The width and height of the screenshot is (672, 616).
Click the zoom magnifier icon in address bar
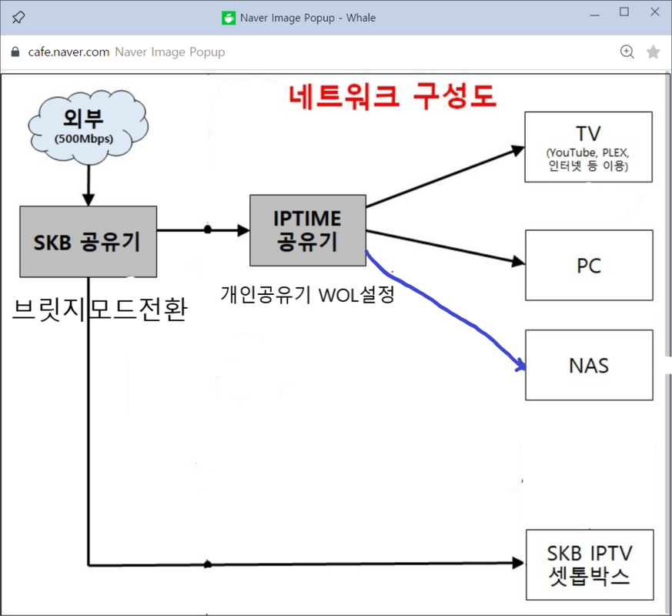tap(627, 52)
